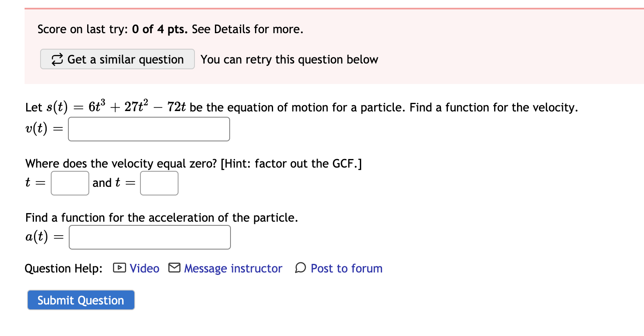Click the speech bubble icon beside Post to forum
Viewport: 644px width, 336px height.
tap(301, 268)
